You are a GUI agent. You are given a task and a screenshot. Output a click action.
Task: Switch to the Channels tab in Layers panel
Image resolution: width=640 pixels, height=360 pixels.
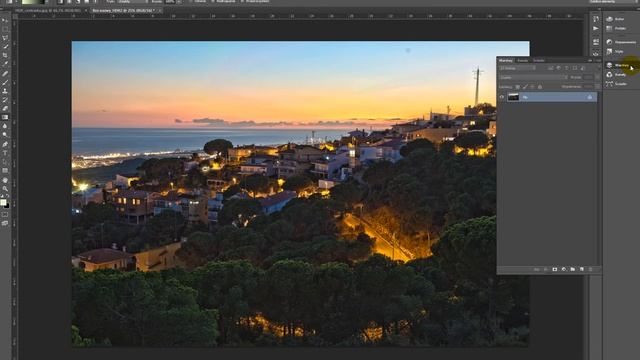click(x=522, y=60)
